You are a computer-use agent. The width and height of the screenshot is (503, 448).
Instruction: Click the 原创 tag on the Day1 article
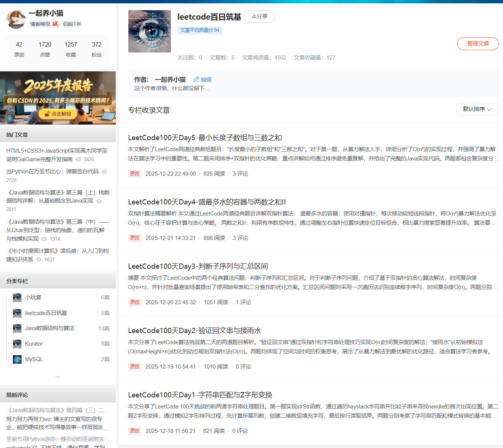pyautogui.click(x=135, y=431)
